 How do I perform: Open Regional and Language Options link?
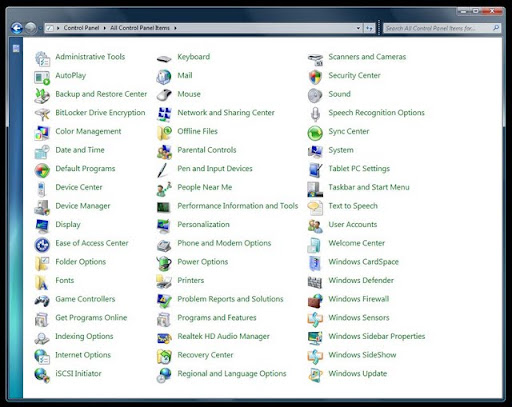point(232,374)
